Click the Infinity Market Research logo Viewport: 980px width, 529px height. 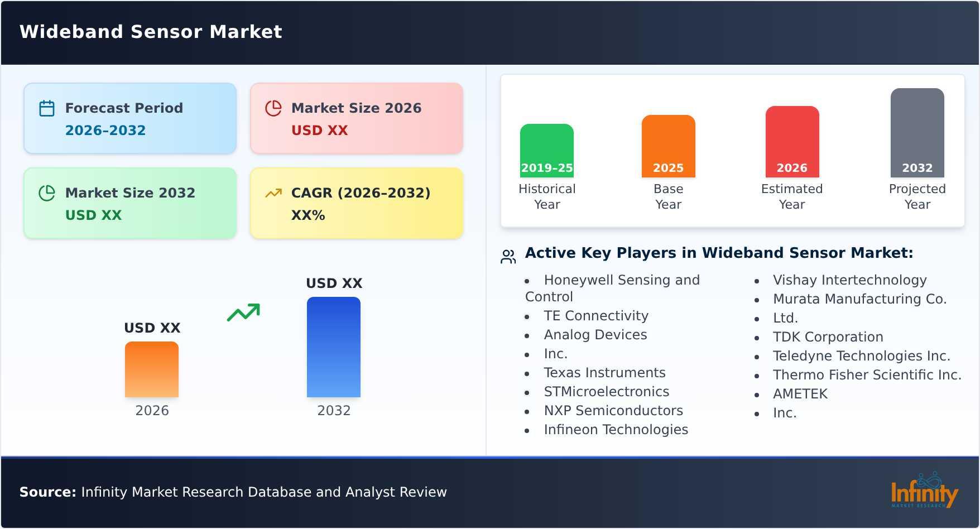(924, 491)
